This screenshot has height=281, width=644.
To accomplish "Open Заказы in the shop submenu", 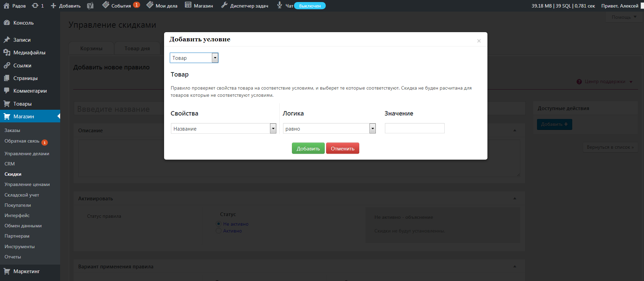I will (x=12, y=130).
